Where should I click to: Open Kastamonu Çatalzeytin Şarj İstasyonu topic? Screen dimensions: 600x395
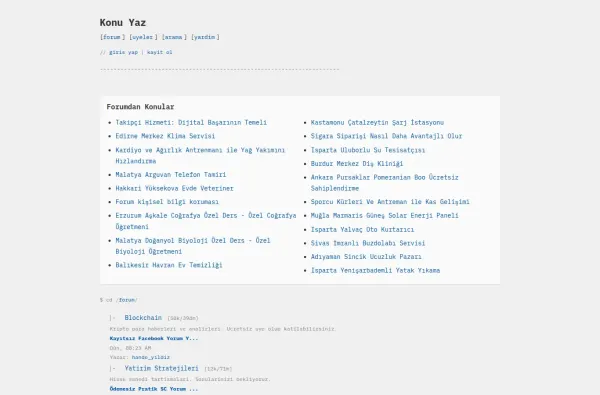pos(377,122)
